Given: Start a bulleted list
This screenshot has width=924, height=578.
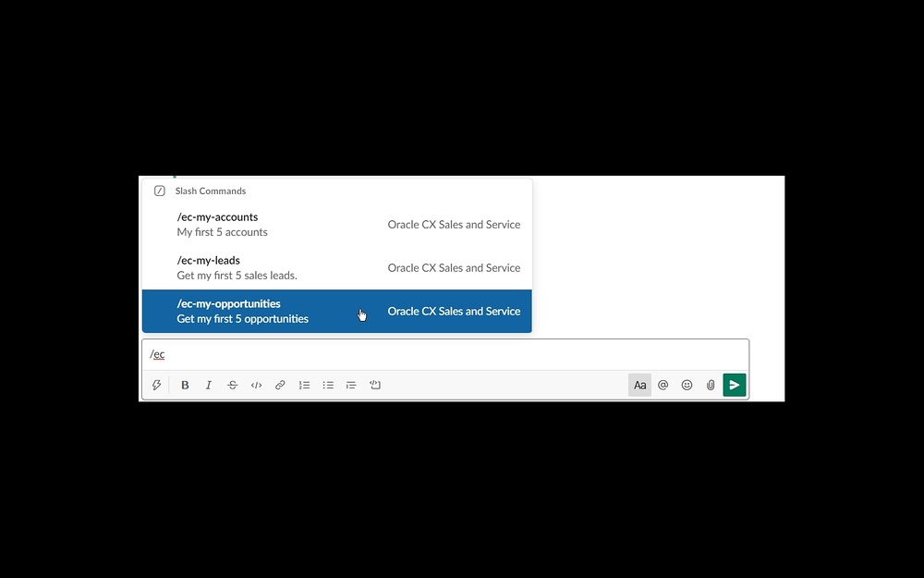Looking at the screenshot, I should [x=328, y=385].
